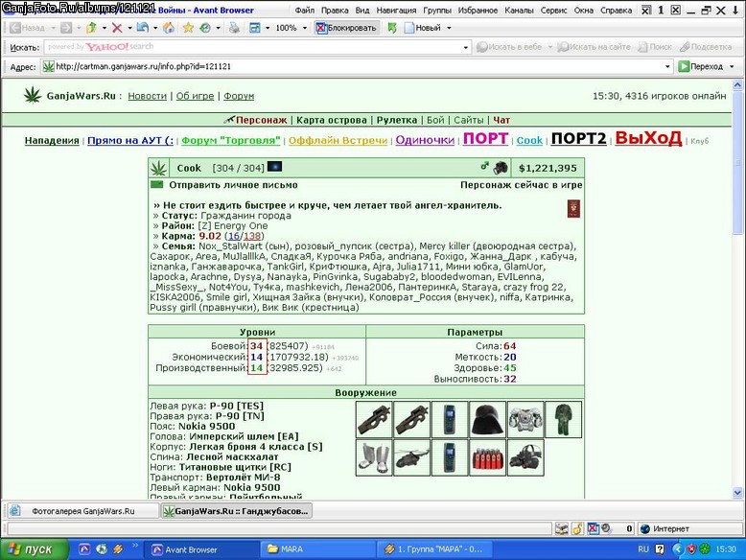
Task: Click the Home page toolbar icon
Action: [x=169, y=28]
